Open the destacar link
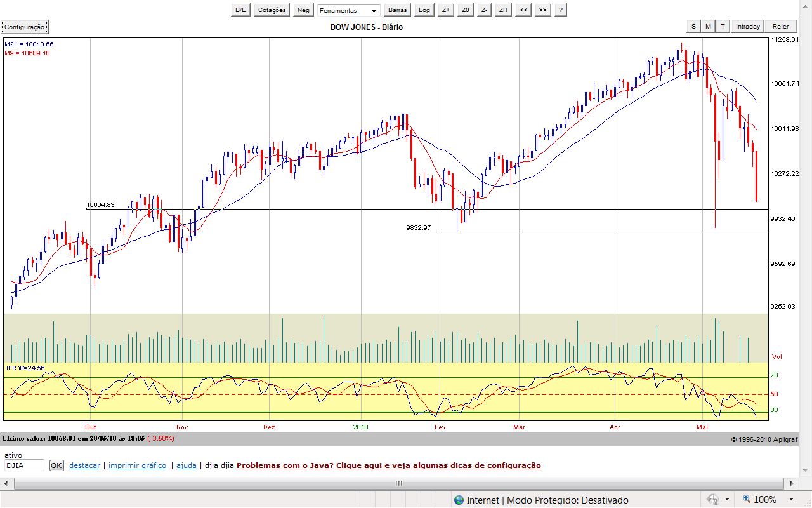This screenshot has width=812, height=508. (x=84, y=465)
